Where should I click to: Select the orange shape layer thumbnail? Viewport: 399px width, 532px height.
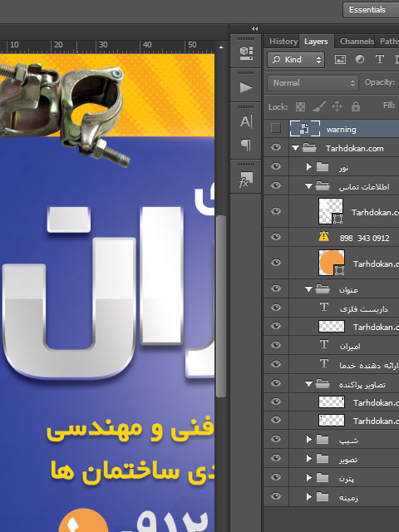(332, 263)
